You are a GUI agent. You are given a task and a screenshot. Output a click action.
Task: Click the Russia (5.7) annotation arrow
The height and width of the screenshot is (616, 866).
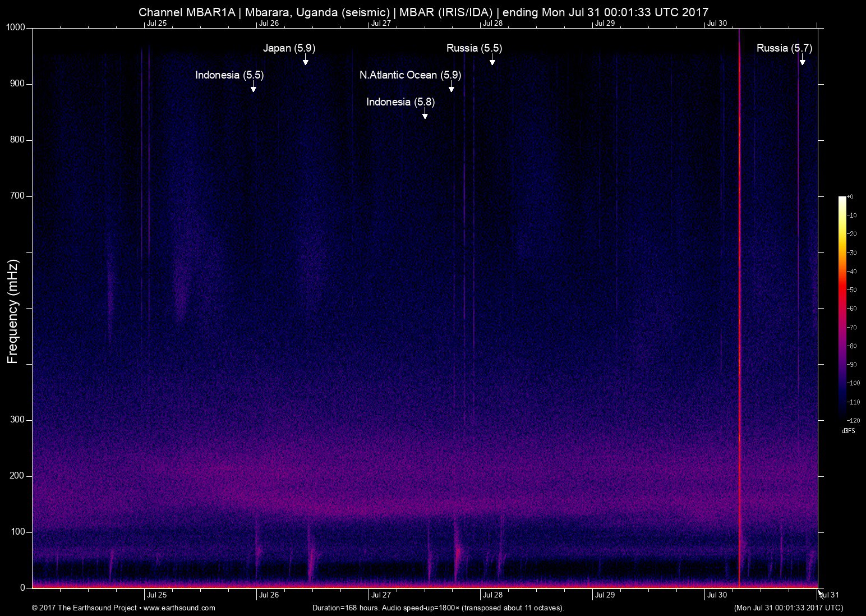[802, 62]
